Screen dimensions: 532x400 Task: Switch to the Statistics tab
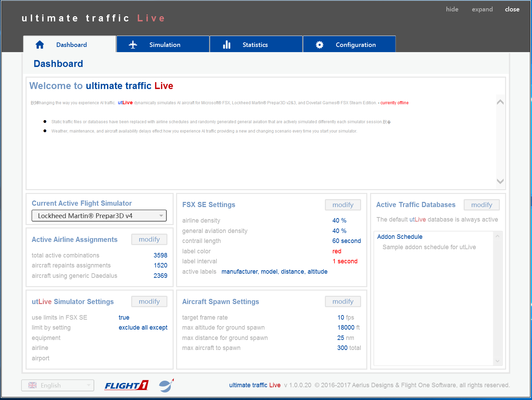click(x=256, y=45)
